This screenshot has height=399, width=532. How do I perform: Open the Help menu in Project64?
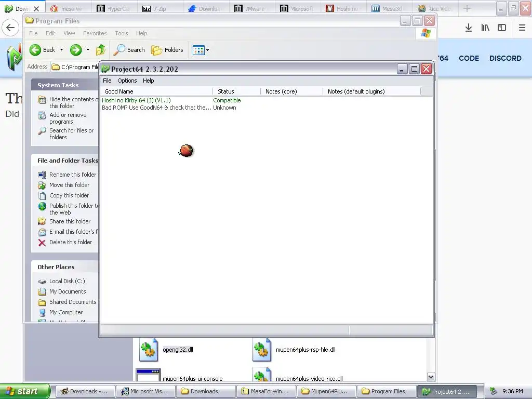click(x=148, y=81)
